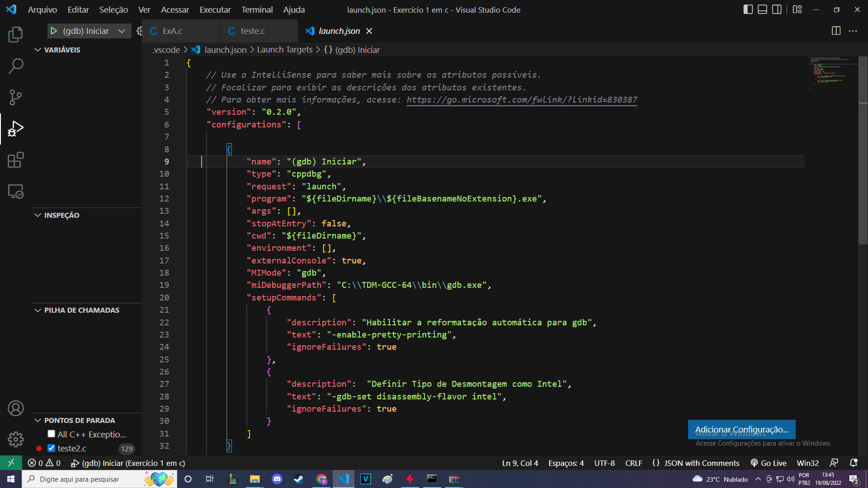Start Go Live server
Viewport: 868px width, 488px height.
[768, 463]
